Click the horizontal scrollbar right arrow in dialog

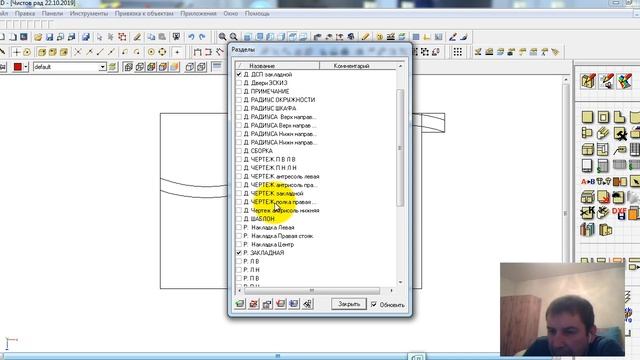pos(391,291)
